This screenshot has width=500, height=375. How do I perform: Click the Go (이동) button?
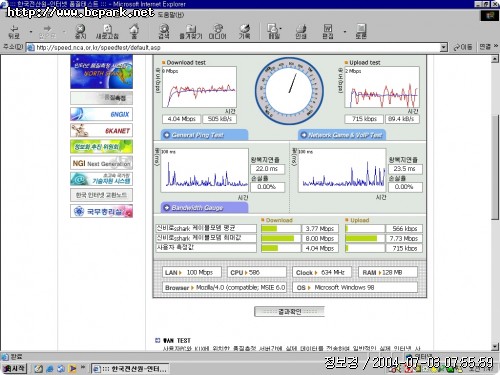(x=462, y=47)
